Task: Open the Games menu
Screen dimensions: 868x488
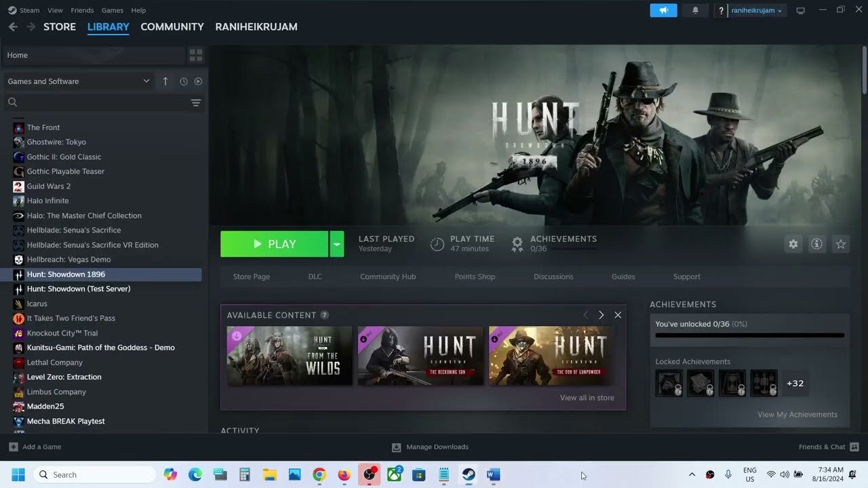Action: point(113,10)
